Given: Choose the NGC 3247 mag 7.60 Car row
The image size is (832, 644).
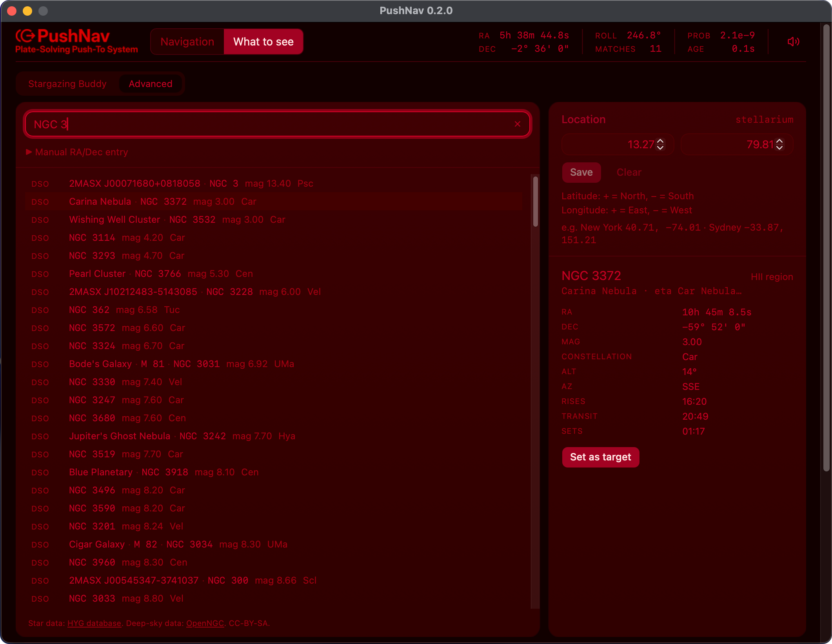Looking at the screenshot, I should point(274,400).
